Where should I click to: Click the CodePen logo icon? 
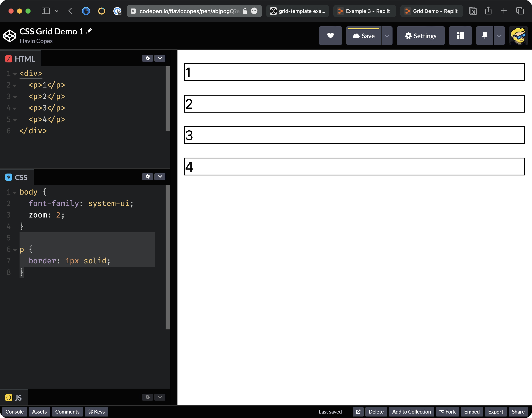coord(10,36)
